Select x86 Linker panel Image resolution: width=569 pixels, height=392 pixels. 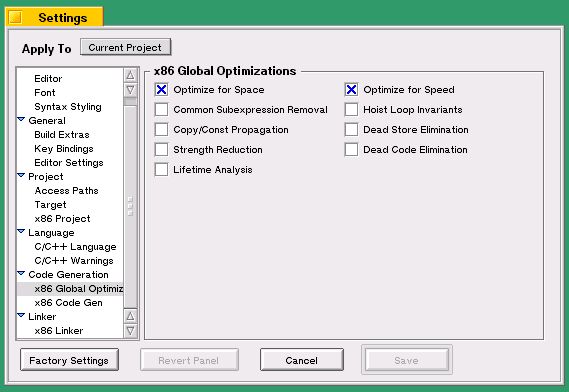pos(59,331)
